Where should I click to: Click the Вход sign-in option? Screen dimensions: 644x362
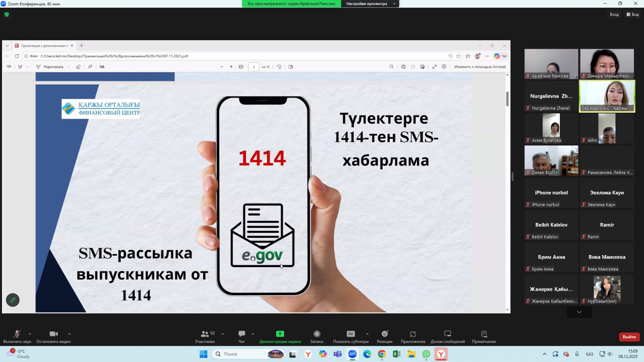[x=614, y=14]
